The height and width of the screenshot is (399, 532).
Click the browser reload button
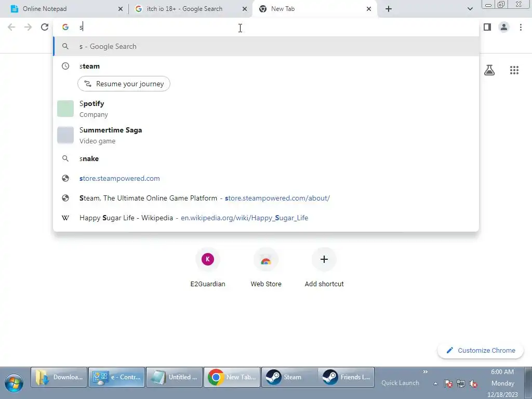point(45,27)
